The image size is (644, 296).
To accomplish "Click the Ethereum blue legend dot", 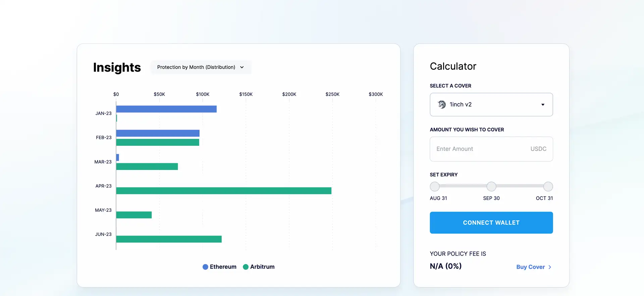I will pos(205,267).
